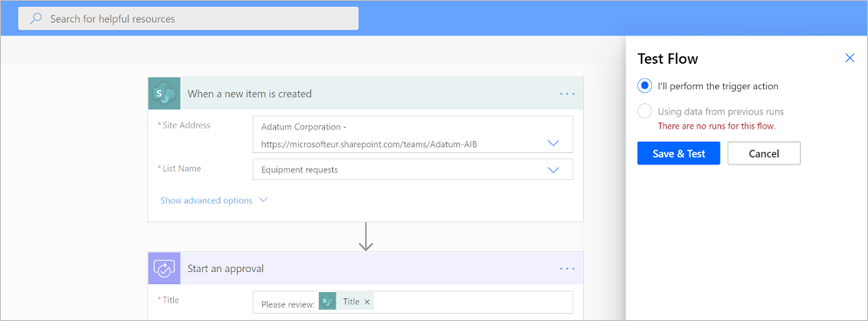Click the SharePoint icon on the trigger card

pyautogui.click(x=164, y=94)
